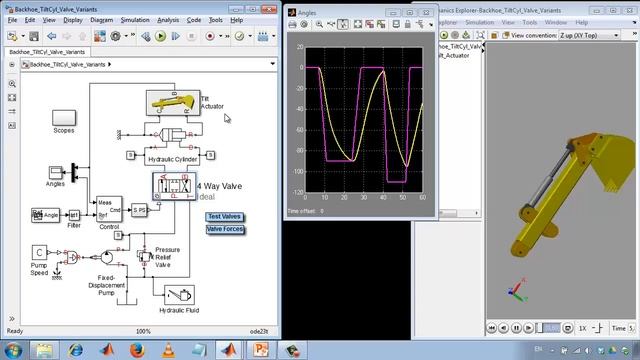The image size is (640, 360).
Task: Open Firefox from the taskbar
Action: click(138, 350)
